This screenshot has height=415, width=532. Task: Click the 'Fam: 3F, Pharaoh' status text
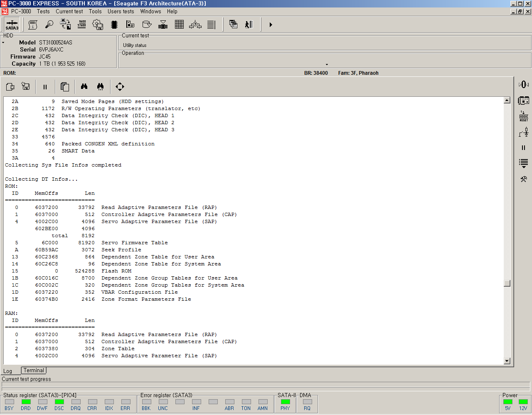point(358,73)
